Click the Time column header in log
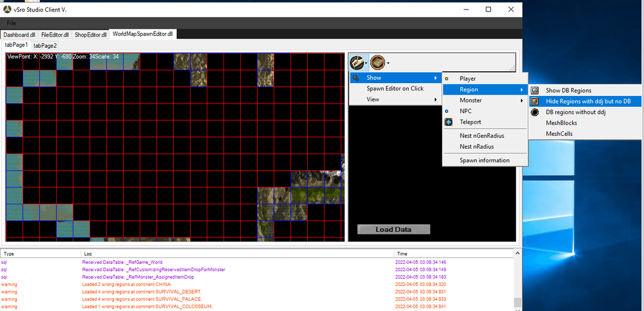Viewport: 644px width, 311px height. pos(402,254)
